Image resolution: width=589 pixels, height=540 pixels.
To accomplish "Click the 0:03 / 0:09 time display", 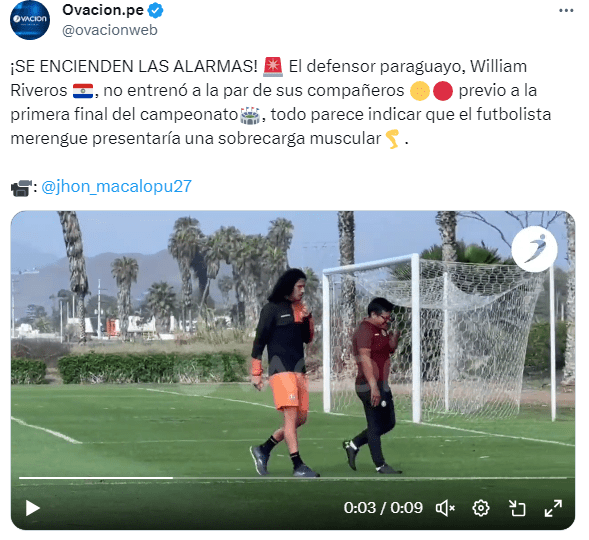I will pos(383,508).
